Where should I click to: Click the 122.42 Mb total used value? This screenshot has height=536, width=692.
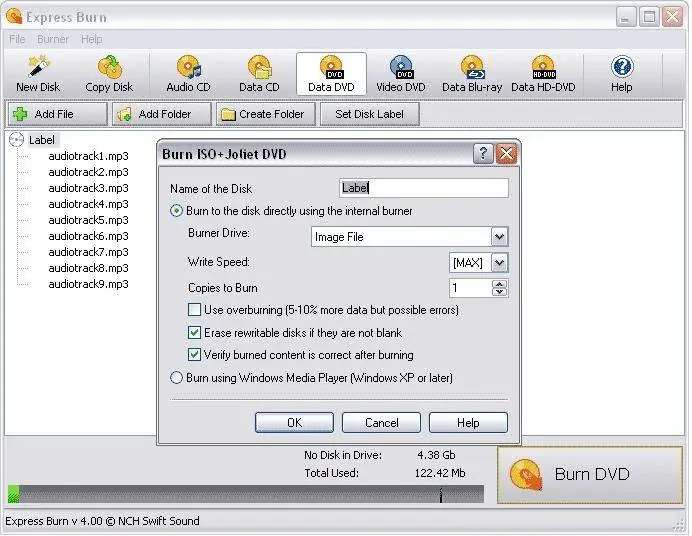[x=440, y=473]
